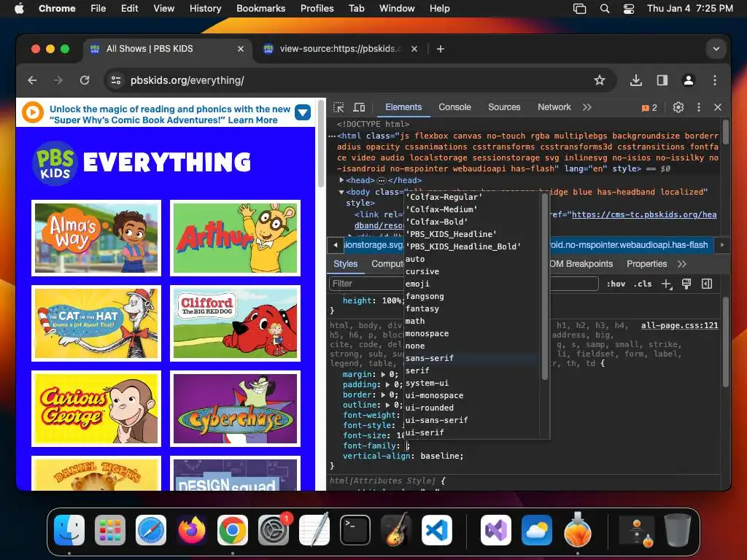Select the Elements tab

403,107
